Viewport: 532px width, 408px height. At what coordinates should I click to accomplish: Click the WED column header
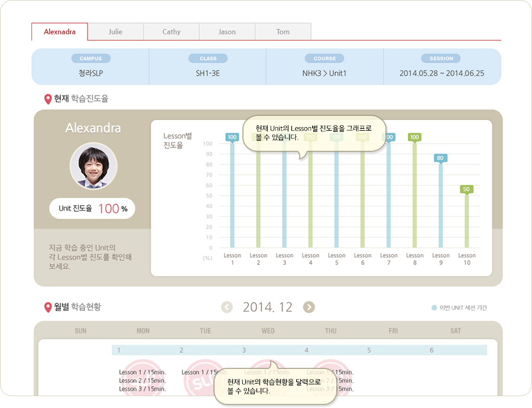pyautogui.click(x=268, y=331)
